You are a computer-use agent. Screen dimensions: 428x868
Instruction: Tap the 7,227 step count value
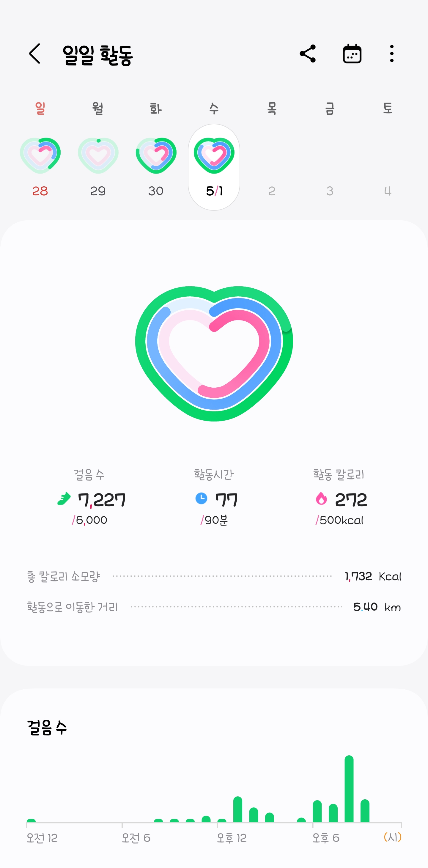[x=101, y=500]
